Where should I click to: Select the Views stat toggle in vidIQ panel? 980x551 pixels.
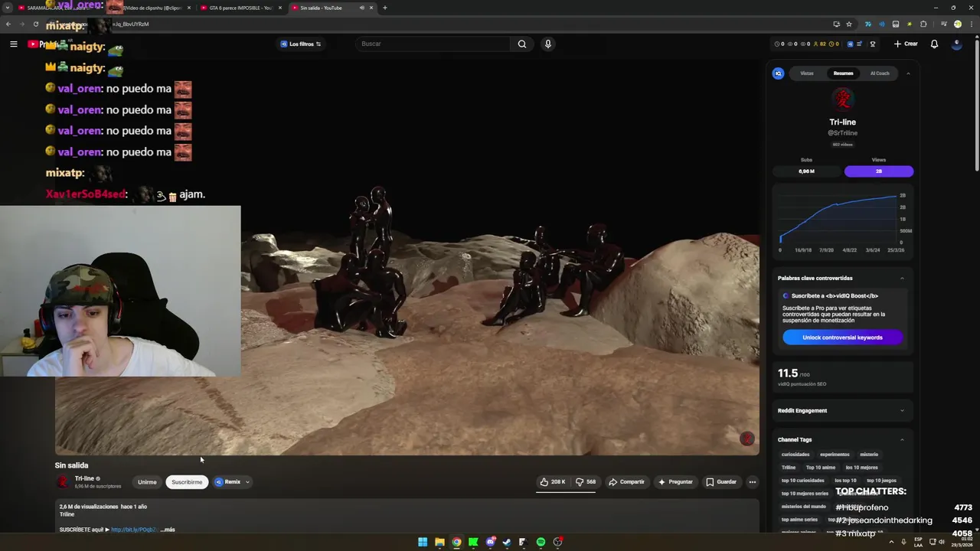coord(879,171)
